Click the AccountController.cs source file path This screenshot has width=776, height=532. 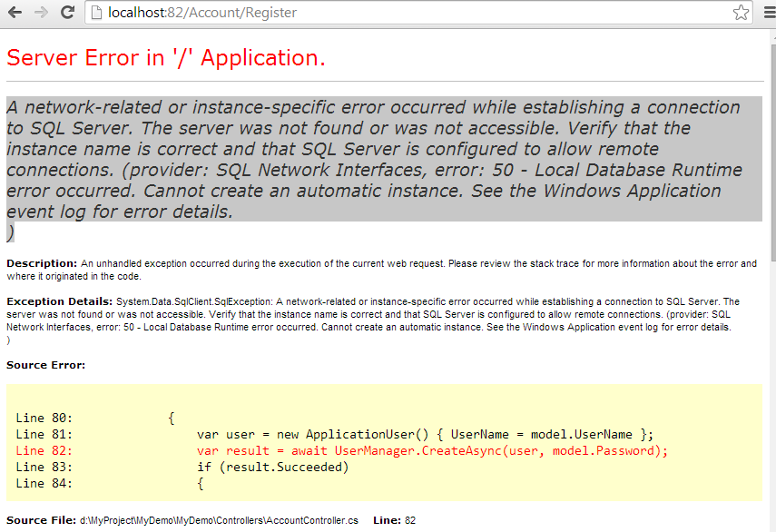[220, 520]
